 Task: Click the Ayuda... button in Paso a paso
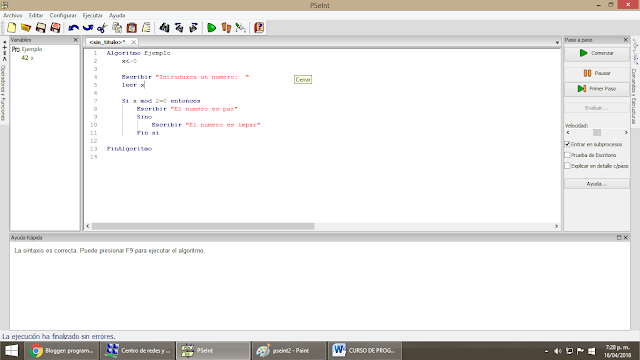(597, 184)
